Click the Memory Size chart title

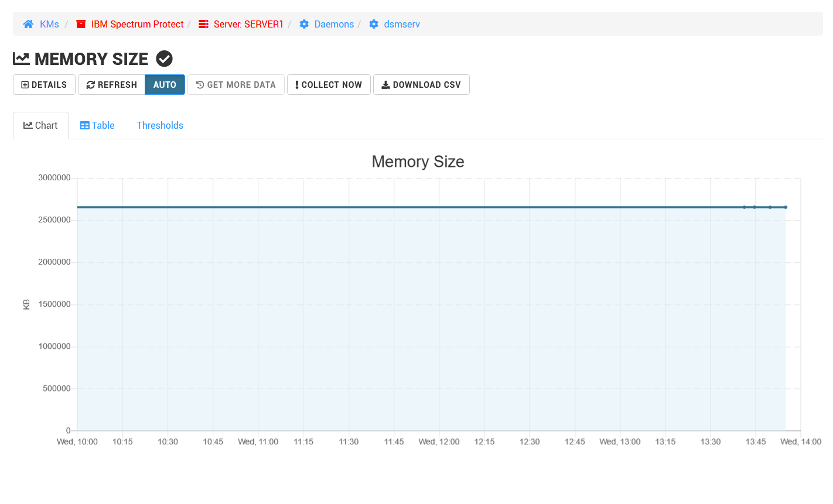[x=418, y=162]
